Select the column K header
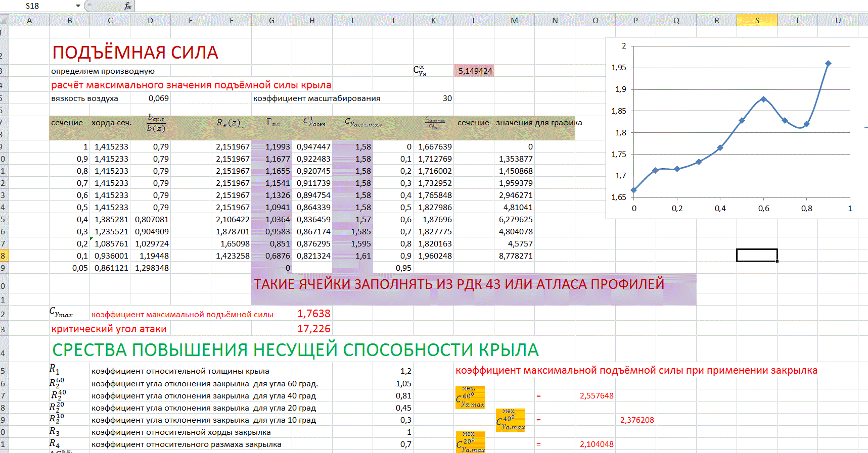Image resolution: width=868 pixels, height=453 pixels. coord(433,21)
